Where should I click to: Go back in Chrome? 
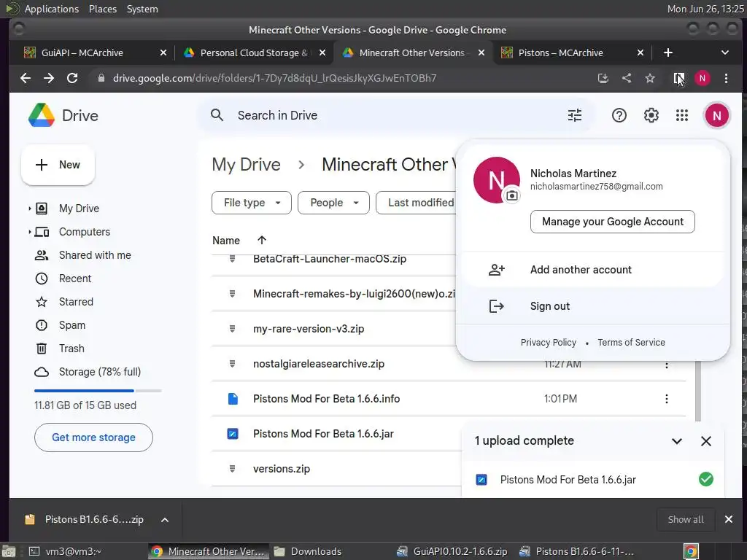pyautogui.click(x=26, y=78)
